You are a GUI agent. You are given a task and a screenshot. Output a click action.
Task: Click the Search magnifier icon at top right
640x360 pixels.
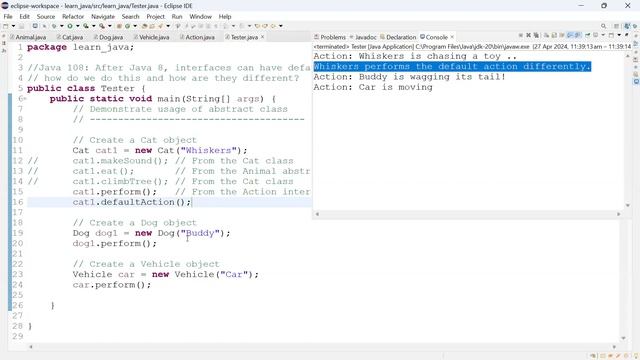click(604, 26)
